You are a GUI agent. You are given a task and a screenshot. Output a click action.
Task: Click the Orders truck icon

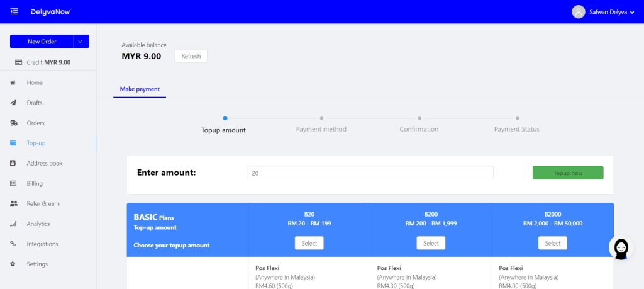point(14,123)
